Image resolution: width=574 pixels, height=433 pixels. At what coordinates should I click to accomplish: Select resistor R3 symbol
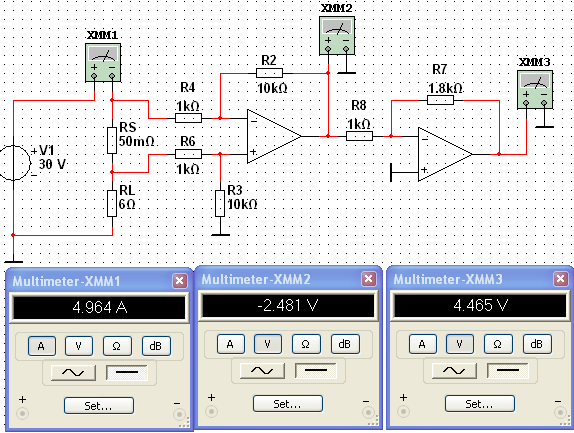click(220, 204)
